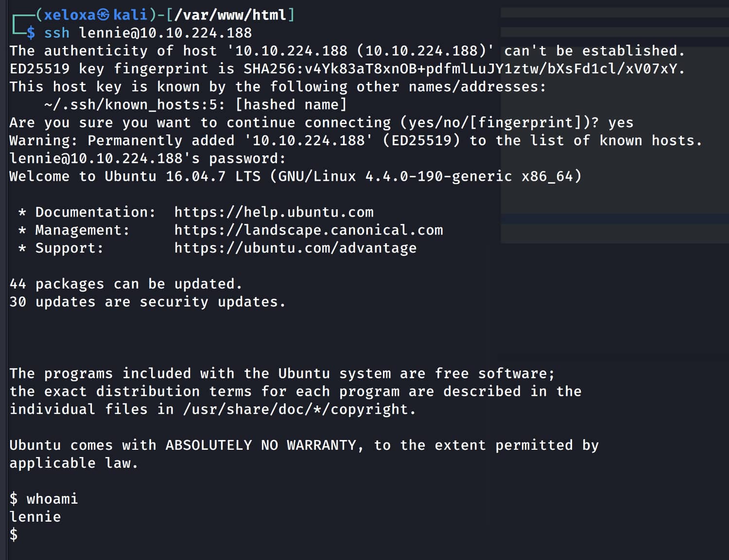This screenshot has width=729, height=560.
Task: Click the ABSOLUTELY NO WARRANTY text
Action: coord(260,445)
